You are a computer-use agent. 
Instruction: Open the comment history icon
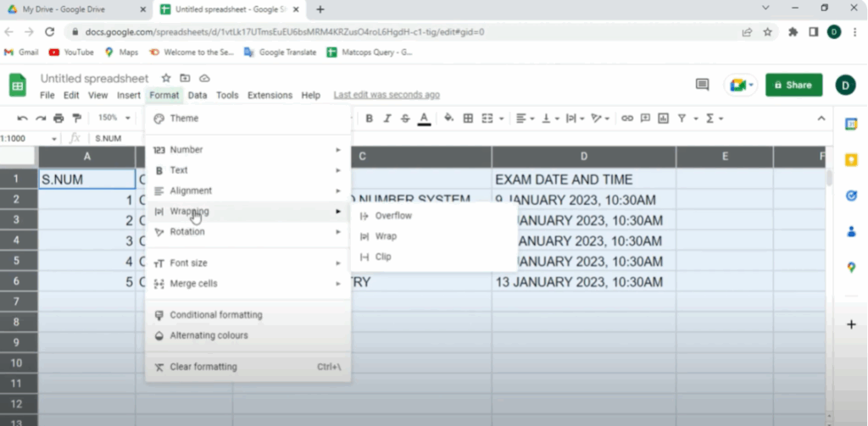(x=702, y=85)
